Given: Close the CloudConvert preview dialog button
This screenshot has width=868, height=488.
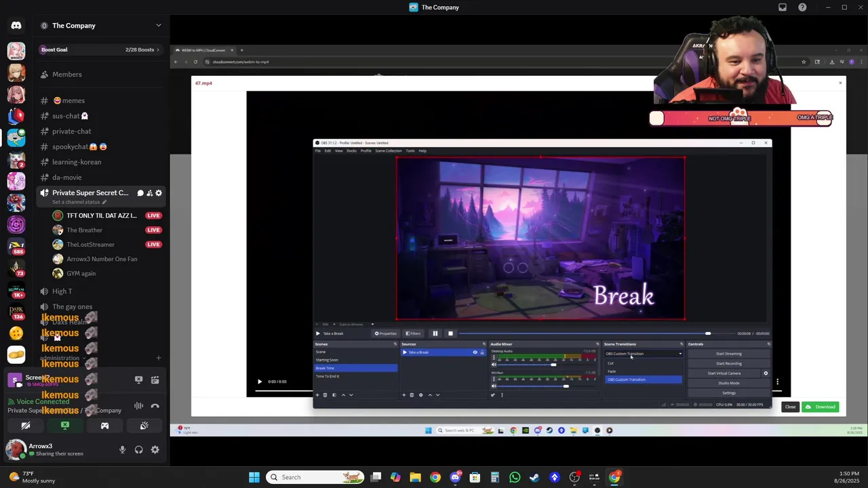Looking at the screenshot, I should point(790,407).
